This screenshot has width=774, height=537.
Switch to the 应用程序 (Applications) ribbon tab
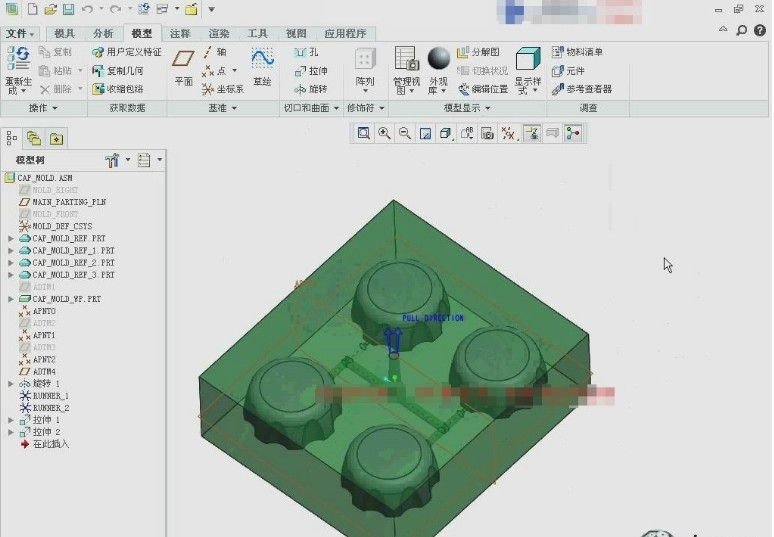pos(345,34)
